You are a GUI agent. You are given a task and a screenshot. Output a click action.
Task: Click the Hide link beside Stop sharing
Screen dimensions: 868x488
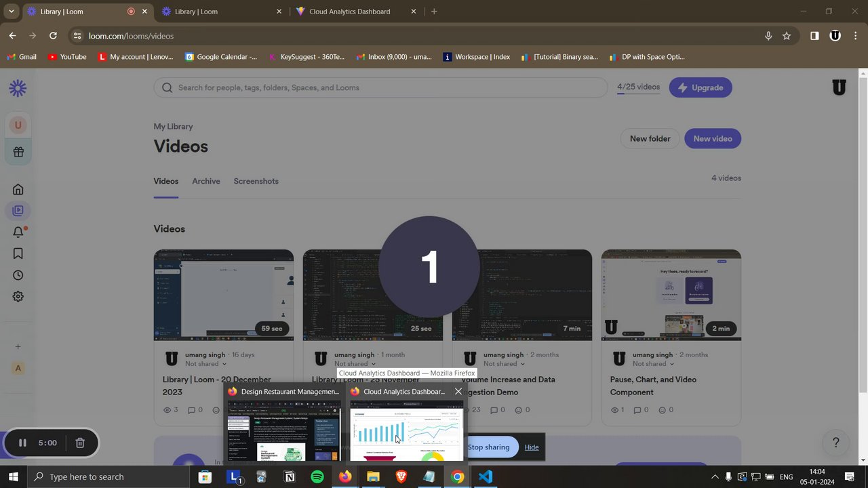pos(532,447)
